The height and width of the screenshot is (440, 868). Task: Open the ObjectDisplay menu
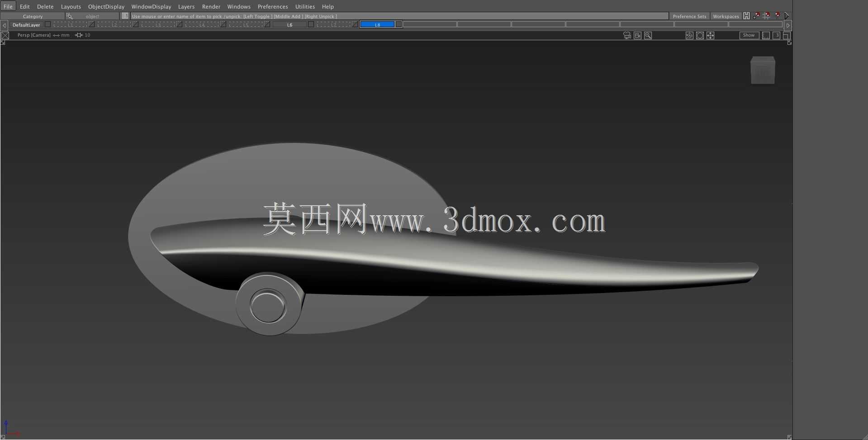coord(106,6)
